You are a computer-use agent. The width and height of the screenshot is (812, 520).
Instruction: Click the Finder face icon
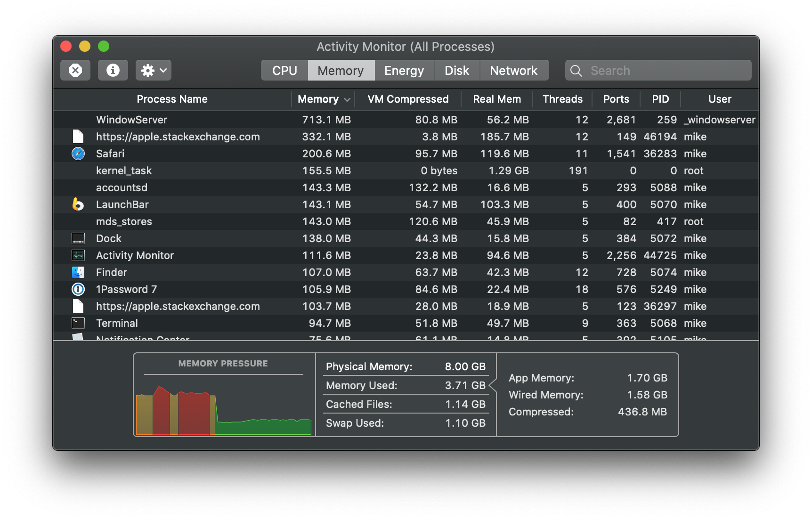pos(78,272)
